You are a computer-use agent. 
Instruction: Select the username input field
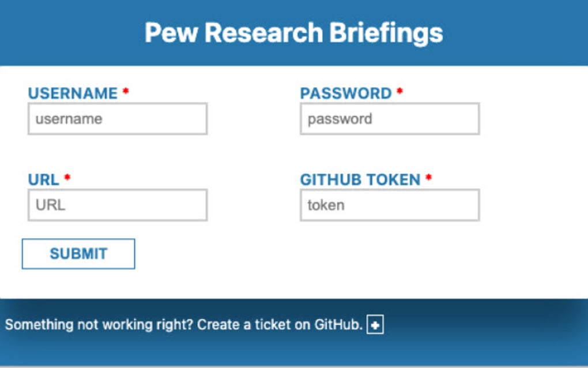(x=116, y=118)
